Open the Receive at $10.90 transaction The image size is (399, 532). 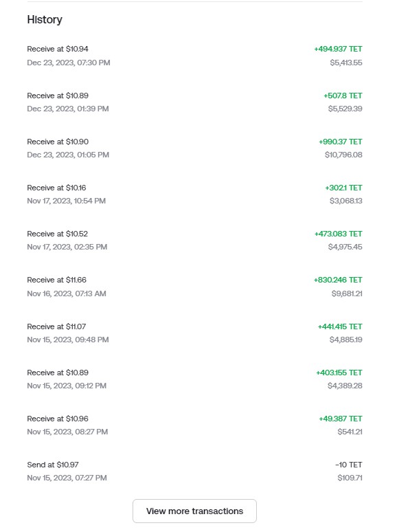(x=194, y=148)
